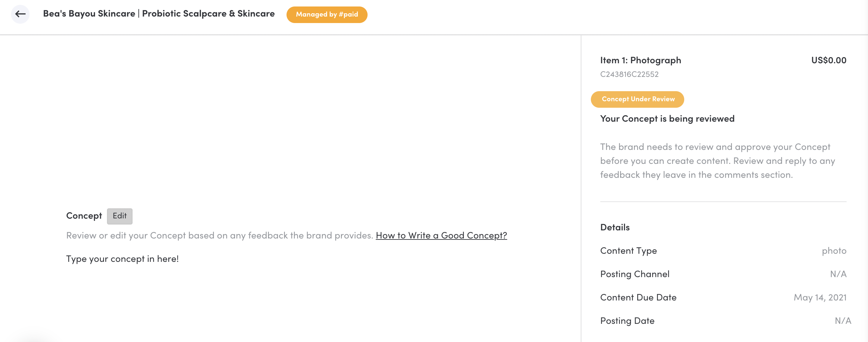The width and height of the screenshot is (868, 342).
Task: Click the US$0.00 price amount
Action: point(828,60)
